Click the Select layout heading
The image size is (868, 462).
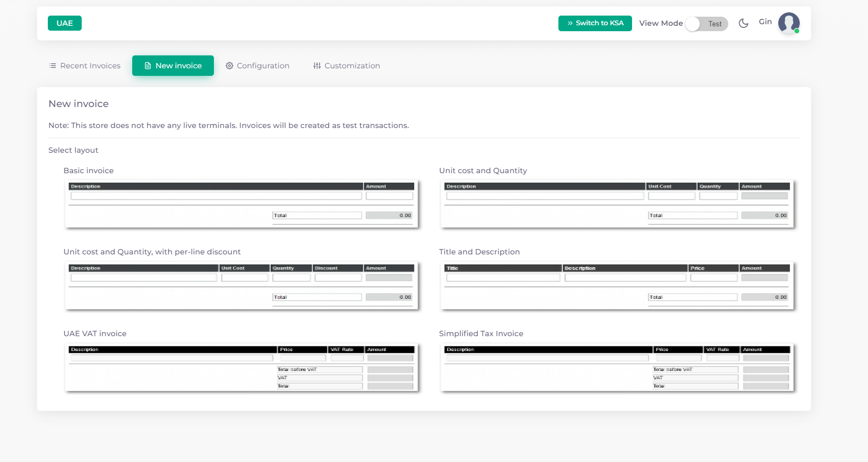point(73,150)
